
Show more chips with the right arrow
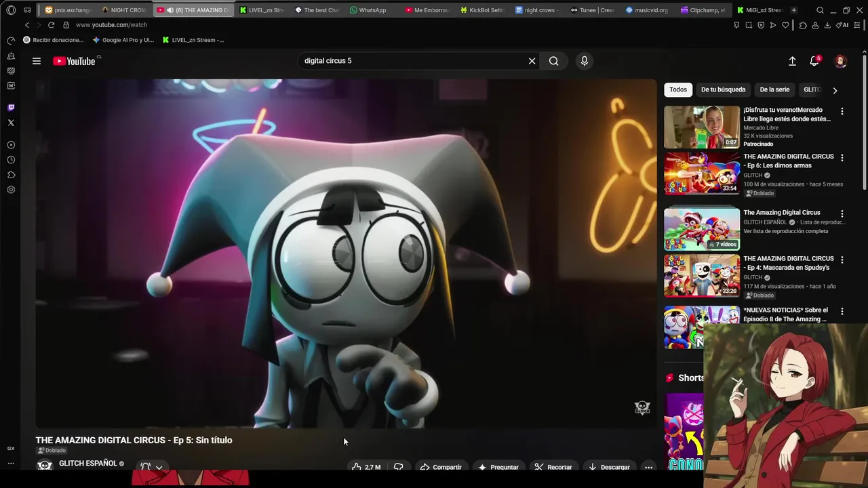click(x=835, y=90)
